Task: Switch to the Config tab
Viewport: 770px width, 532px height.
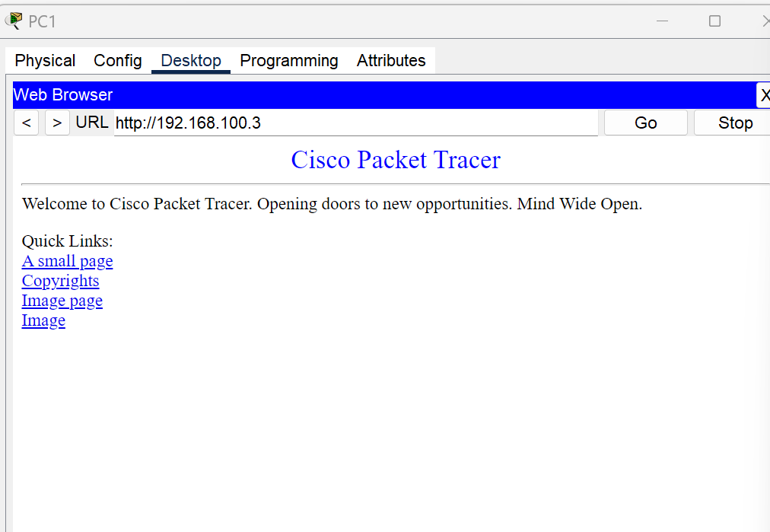Action: tap(118, 60)
